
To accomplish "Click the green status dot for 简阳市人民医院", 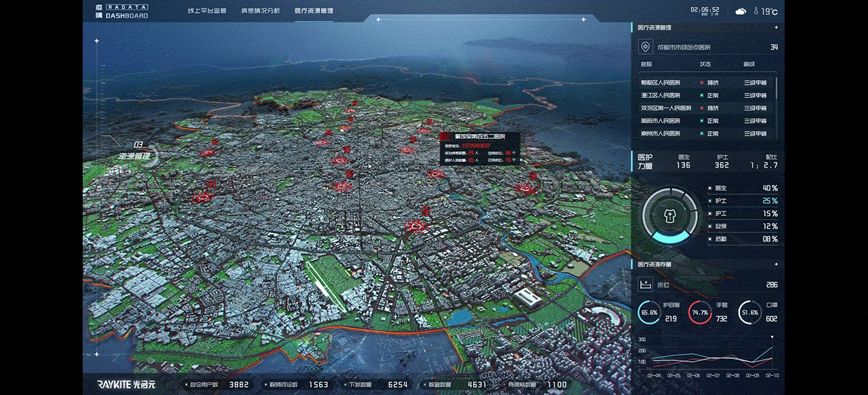I will point(701,121).
